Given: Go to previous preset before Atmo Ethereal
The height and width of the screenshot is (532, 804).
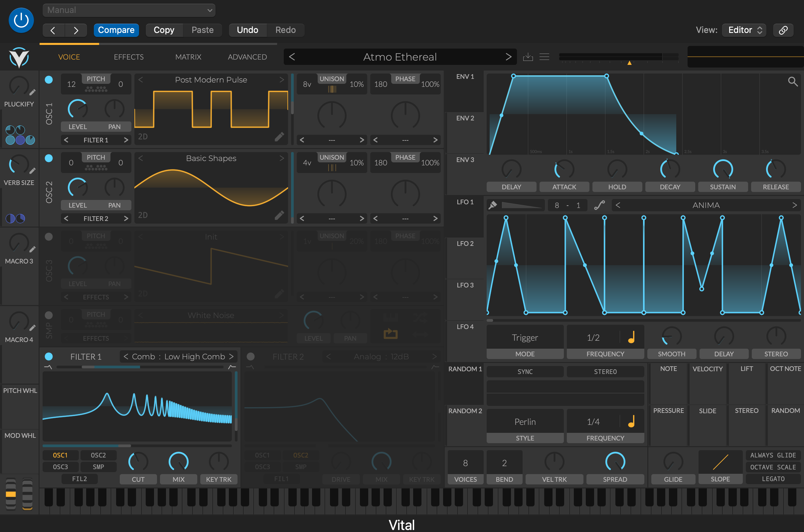Looking at the screenshot, I should [292, 57].
